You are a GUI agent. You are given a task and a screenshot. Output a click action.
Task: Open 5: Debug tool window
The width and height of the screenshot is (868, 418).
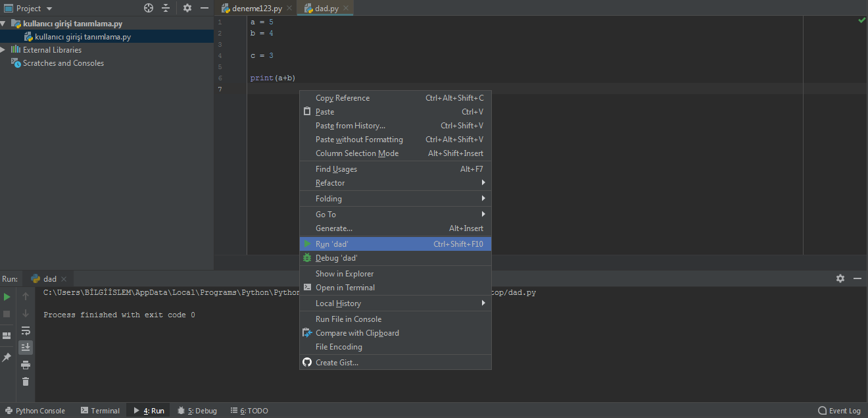click(x=197, y=411)
